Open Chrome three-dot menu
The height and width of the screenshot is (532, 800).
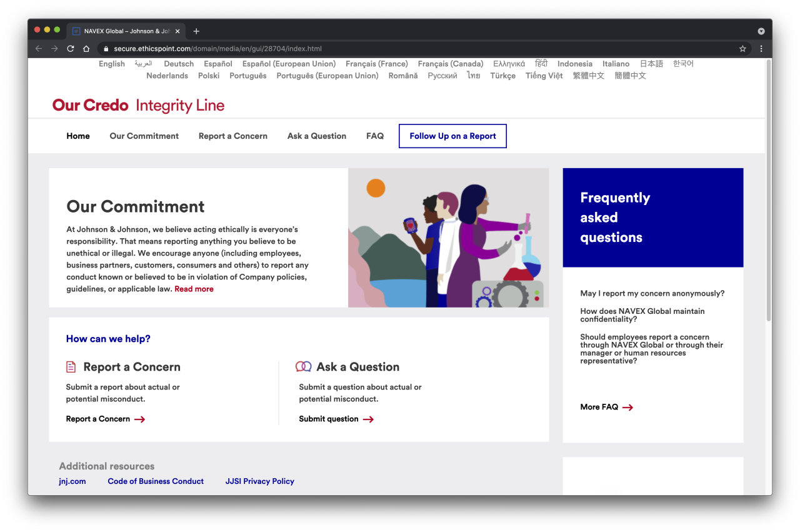[x=761, y=49]
